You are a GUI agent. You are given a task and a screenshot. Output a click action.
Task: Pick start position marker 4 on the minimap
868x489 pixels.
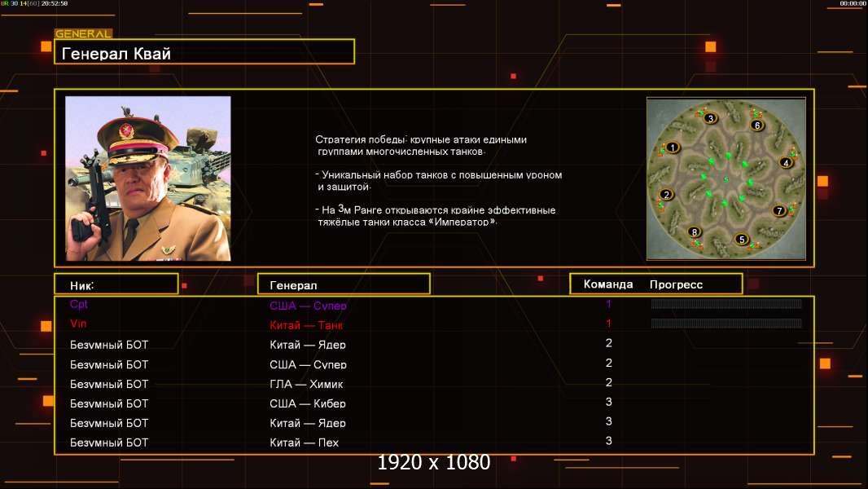786,163
